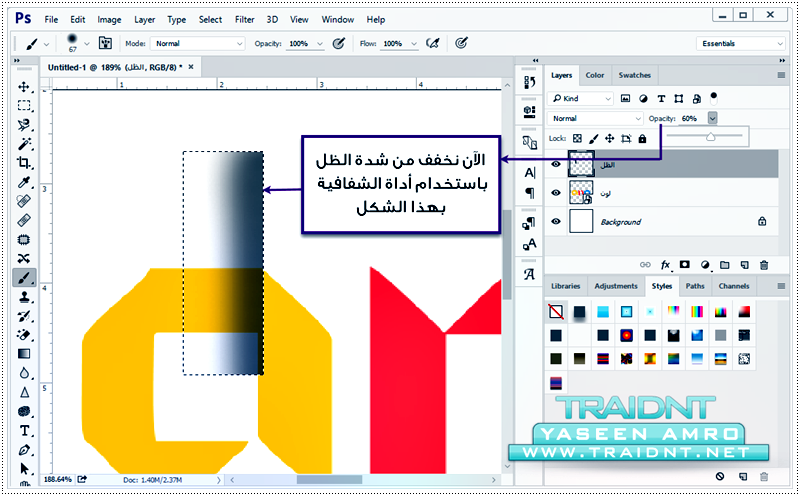The height and width of the screenshot is (496, 800).
Task: Open layer filter Kind dropdown
Action: pyautogui.click(x=580, y=98)
